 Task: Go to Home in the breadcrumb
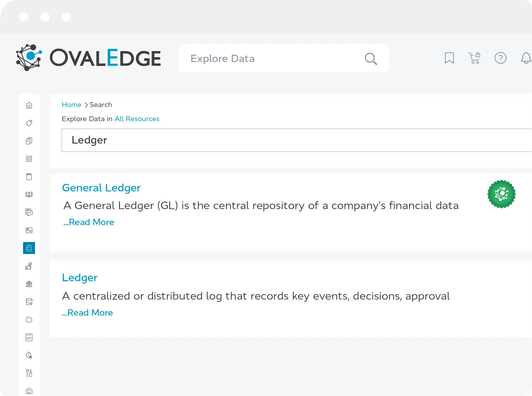click(71, 105)
